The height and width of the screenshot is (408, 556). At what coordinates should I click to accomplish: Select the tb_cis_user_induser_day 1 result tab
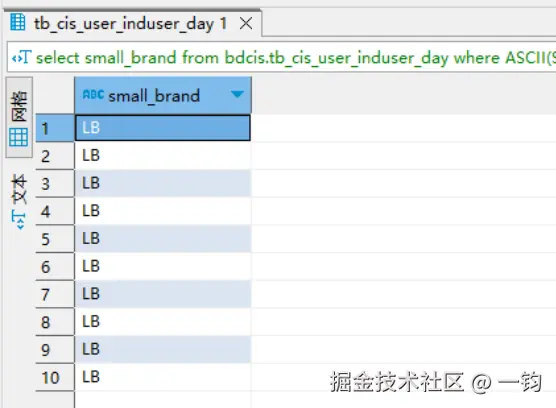click(133, 23)
